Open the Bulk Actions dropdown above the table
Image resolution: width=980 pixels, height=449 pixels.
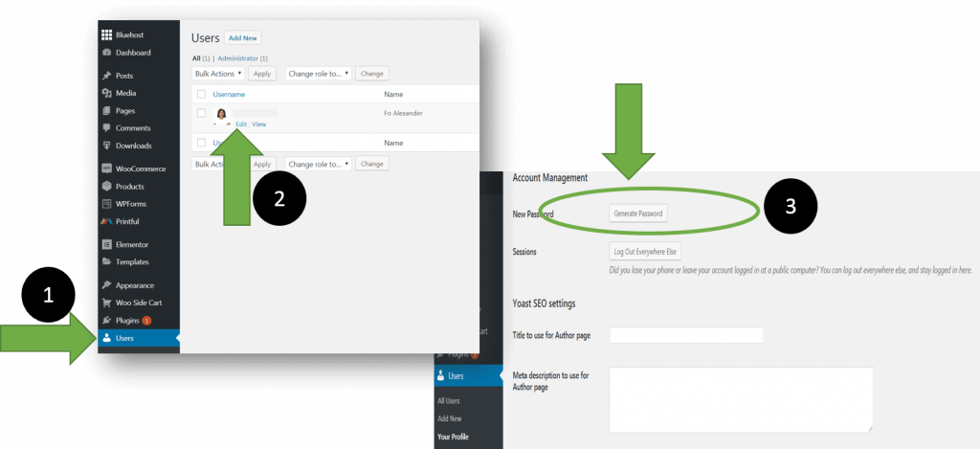pyautogui.click(x=219, y=74)
